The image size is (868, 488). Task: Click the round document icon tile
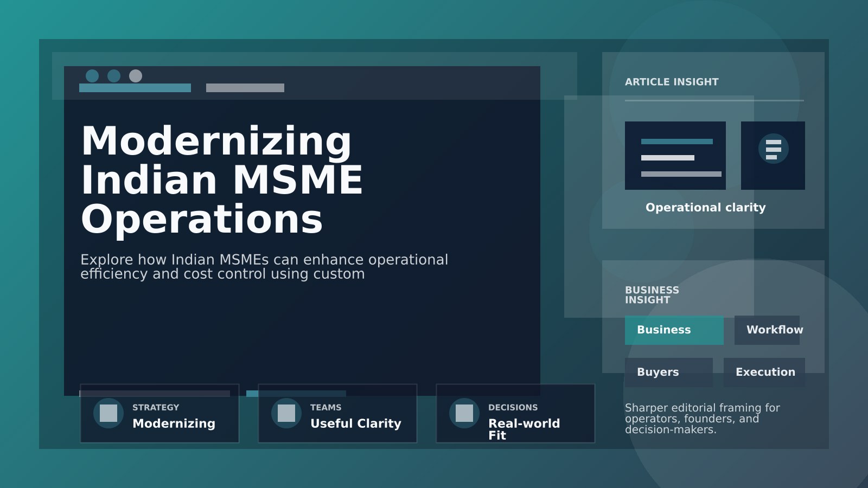pos(773,156)
